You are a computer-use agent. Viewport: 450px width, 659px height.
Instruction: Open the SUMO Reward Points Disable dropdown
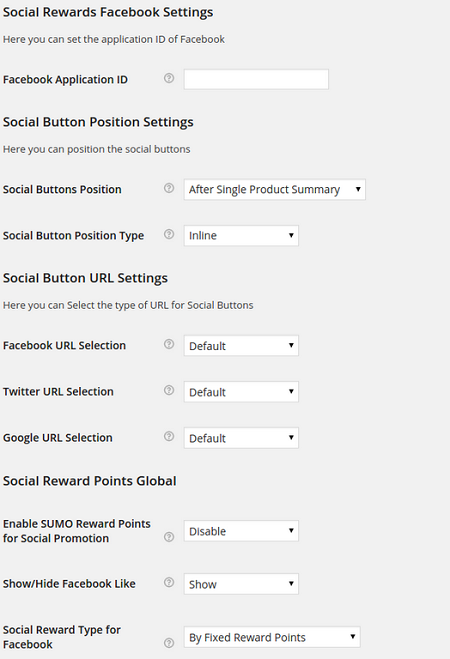tap(241, 531)
